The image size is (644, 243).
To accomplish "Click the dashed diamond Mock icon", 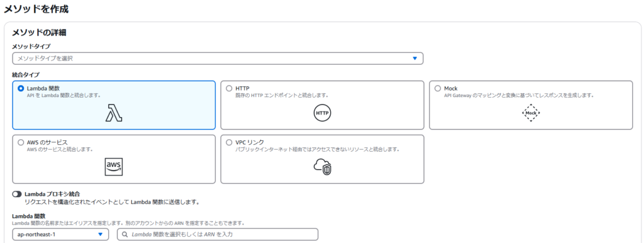I will pyautogui.click(x=531, y=113).
